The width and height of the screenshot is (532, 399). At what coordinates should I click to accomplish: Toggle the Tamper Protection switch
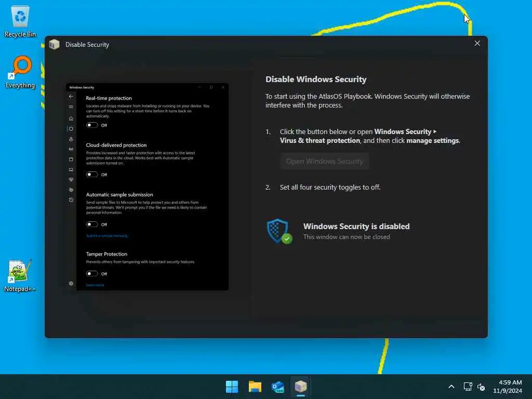click(92, 273)
